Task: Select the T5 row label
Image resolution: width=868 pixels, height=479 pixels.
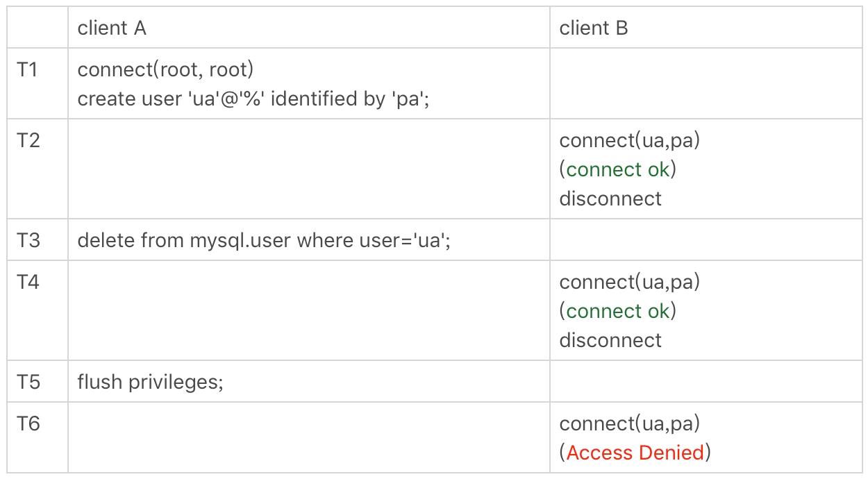Action: [x=28, y=382]
